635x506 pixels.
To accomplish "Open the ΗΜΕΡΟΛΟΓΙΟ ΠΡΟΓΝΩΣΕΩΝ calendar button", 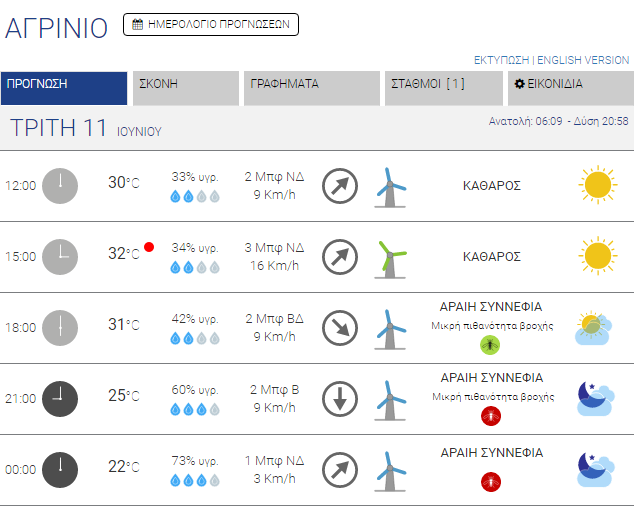I will click(211, 25).
